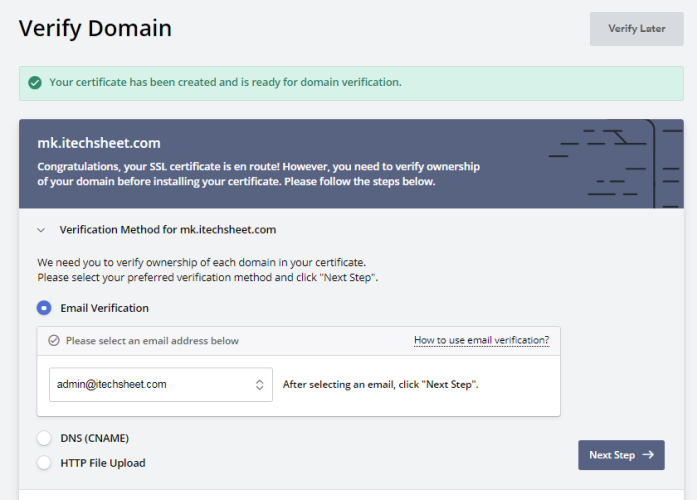Click 'Please select an email address below' text
This screenshot has height=500, width=697.
pyautogui.click(x=152, y=341)
